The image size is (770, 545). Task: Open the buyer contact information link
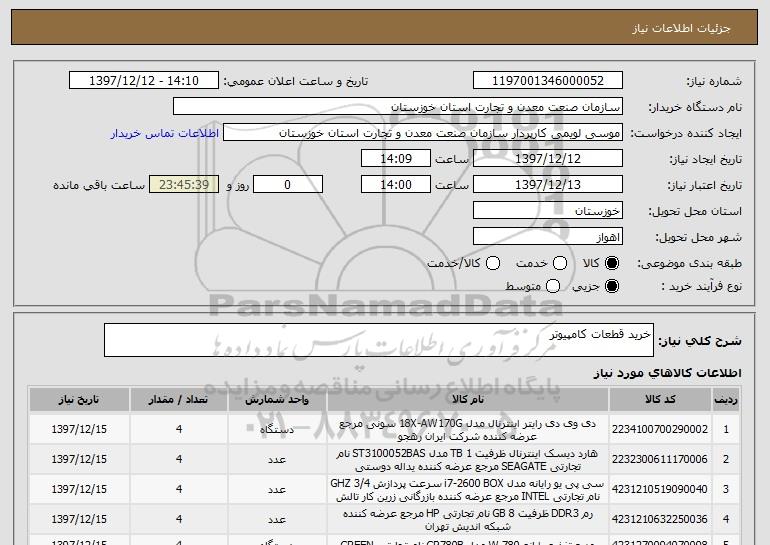[x=165, y=134]
